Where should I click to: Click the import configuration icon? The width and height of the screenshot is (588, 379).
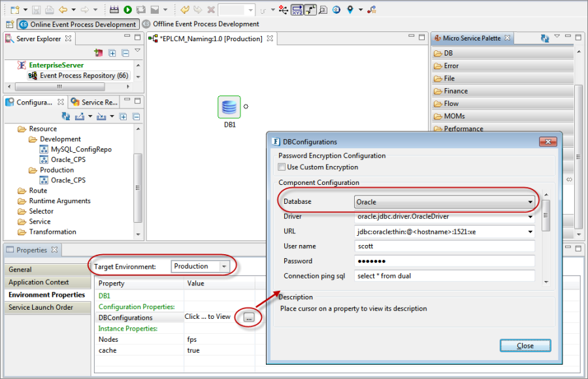[101, 116]
